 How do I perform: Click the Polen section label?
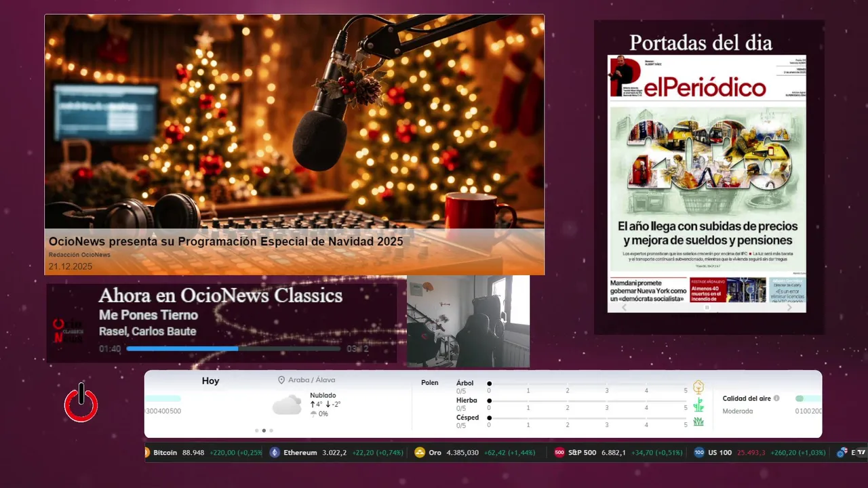coord(430,383)
